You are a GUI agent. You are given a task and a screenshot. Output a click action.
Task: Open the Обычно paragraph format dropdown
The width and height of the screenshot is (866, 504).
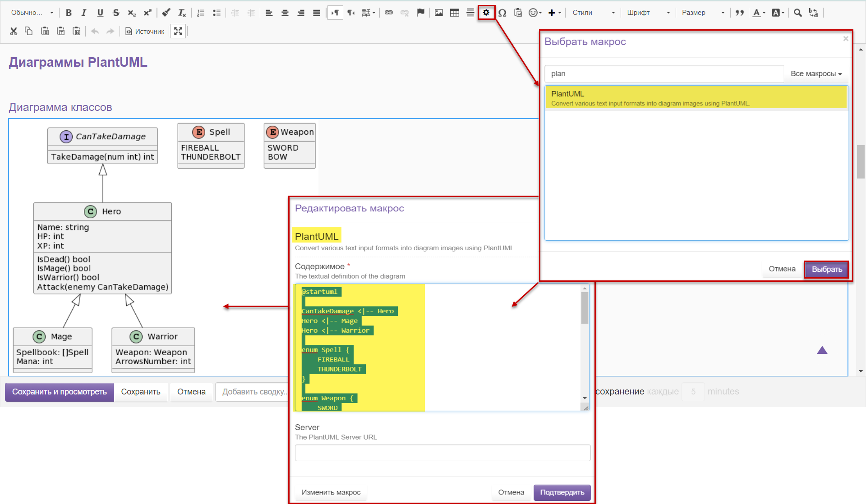tap(32, 13)
